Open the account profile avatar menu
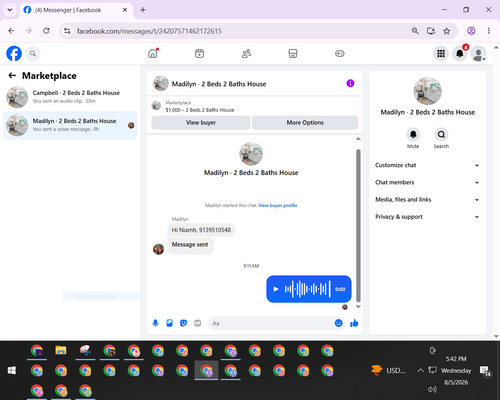This screenshot has height=400, width=500. point(478,53)
